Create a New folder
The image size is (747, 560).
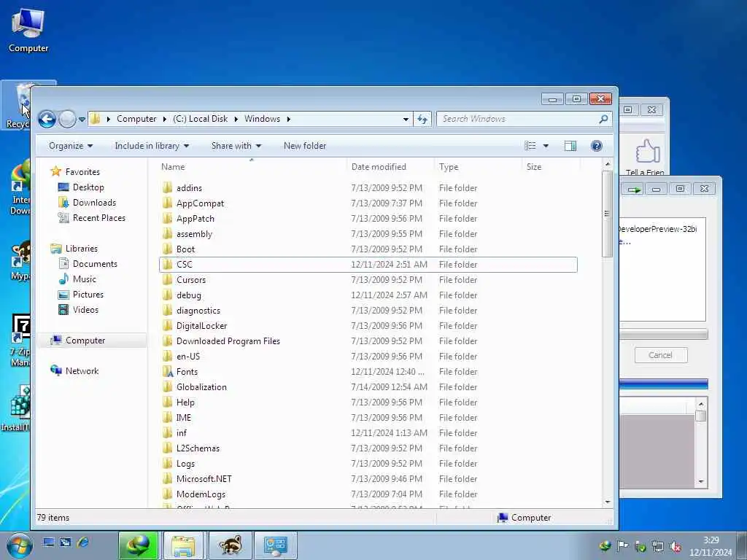pyautogui.click(x=305, y=146)
